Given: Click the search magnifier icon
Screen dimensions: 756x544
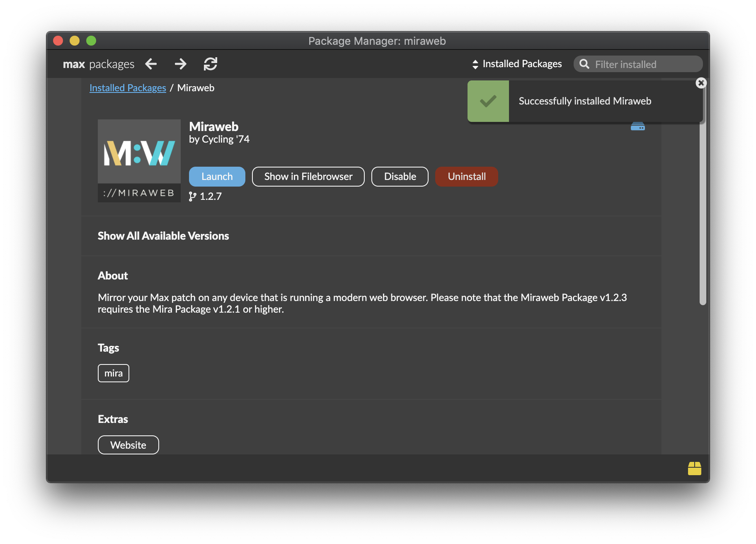Looking at the screenshot, I should click(x=584, y=64).
